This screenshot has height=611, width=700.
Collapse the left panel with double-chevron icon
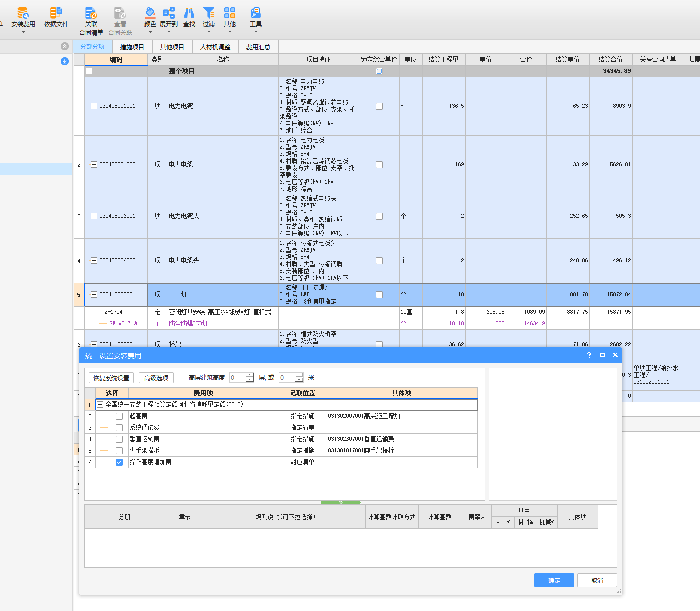pyautogui.click(x=65, y=46)
